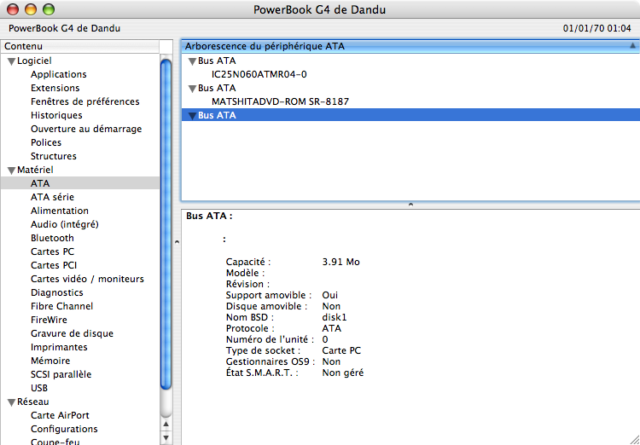Screen dimensions: 640x445
Task: Collapse the Matériel section triangle
Action: [11, 171]
